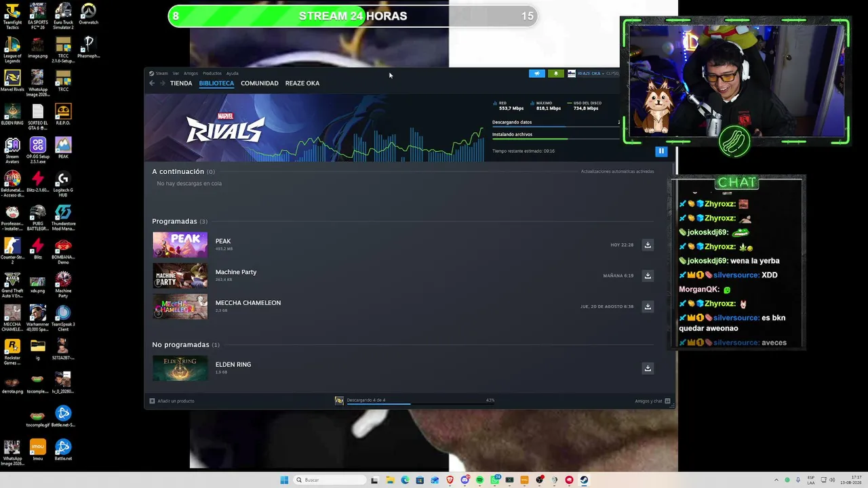Viewport: 868px width, 488px height.
Task: Select the PUBG BATTLEGROUNDS desktop icon
Action: (x=38, y=217)
